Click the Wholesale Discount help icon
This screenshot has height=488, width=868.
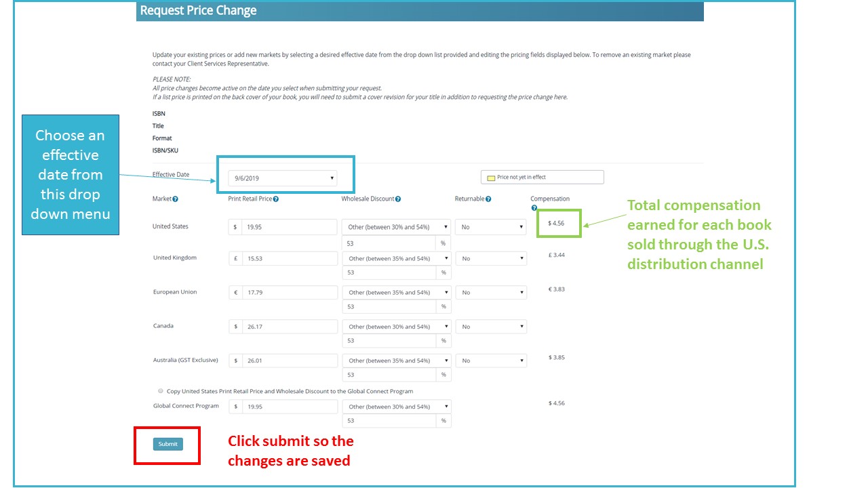click(x=398, y=199)
